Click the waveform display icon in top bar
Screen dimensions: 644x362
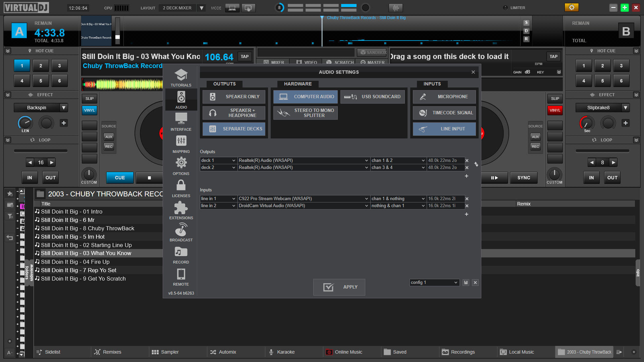pos(396,8)
